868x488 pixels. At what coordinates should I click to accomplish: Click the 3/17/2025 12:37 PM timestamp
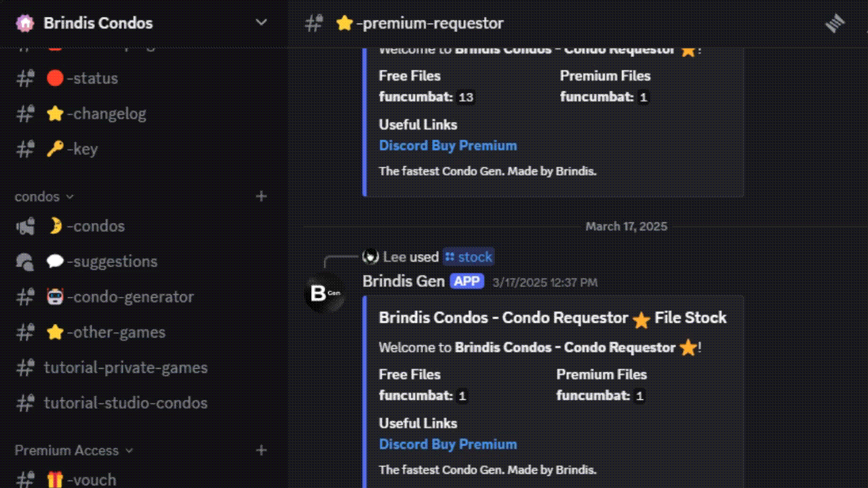[545, 282]
